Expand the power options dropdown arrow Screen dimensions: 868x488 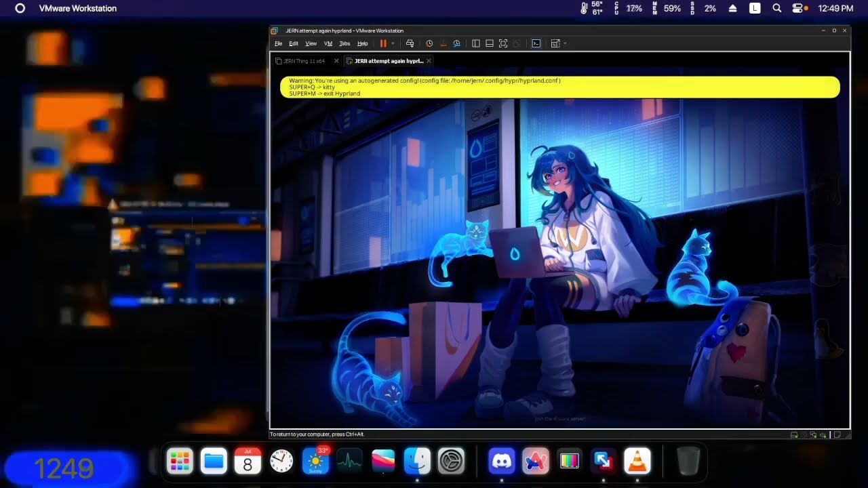click(393, 43)
